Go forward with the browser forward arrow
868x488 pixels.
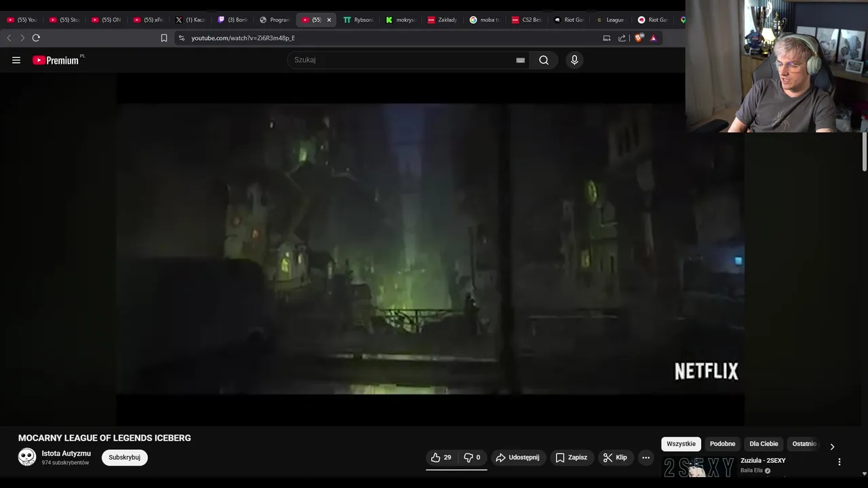click(x=22, y=38)
